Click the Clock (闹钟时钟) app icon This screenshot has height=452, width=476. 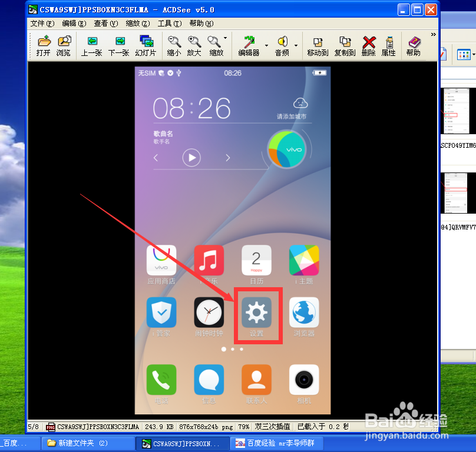209,312
